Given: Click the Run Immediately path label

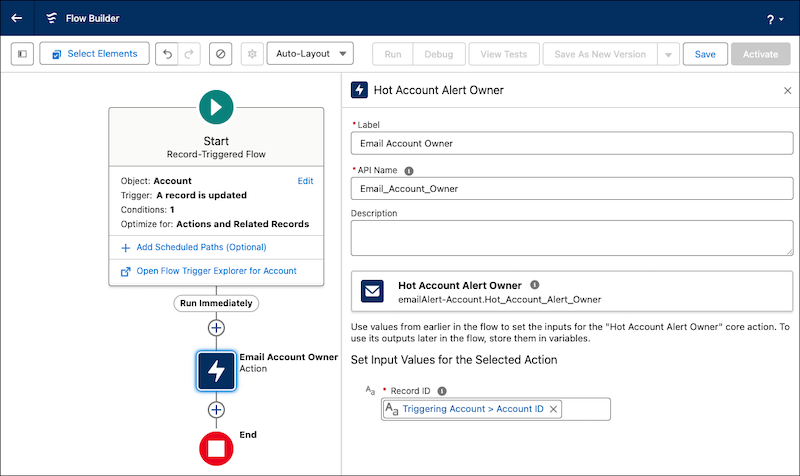Looking at the screenshot, I should click(x=216, y=303).
